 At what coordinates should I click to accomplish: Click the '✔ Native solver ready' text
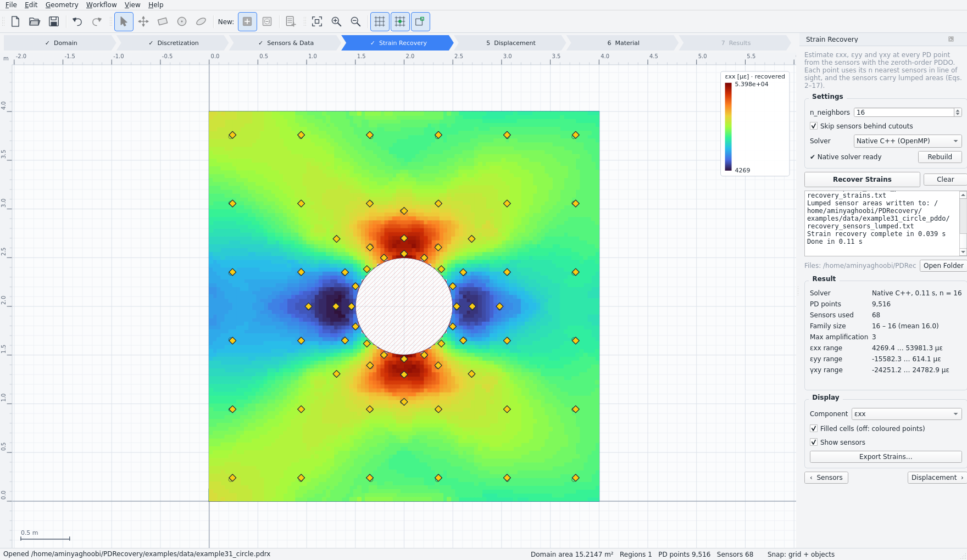click(846, 157)
